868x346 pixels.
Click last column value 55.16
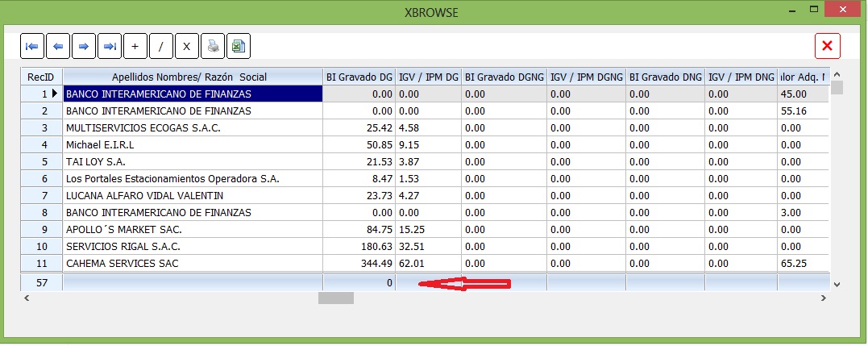click(x=793, y=111)
